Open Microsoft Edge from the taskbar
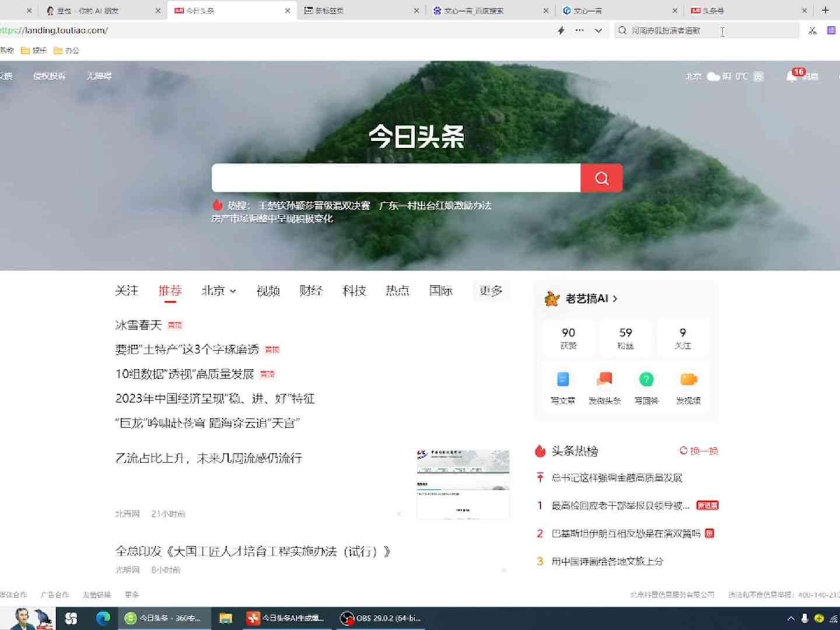This screenshot has height=630, width=840. (103, 618)
